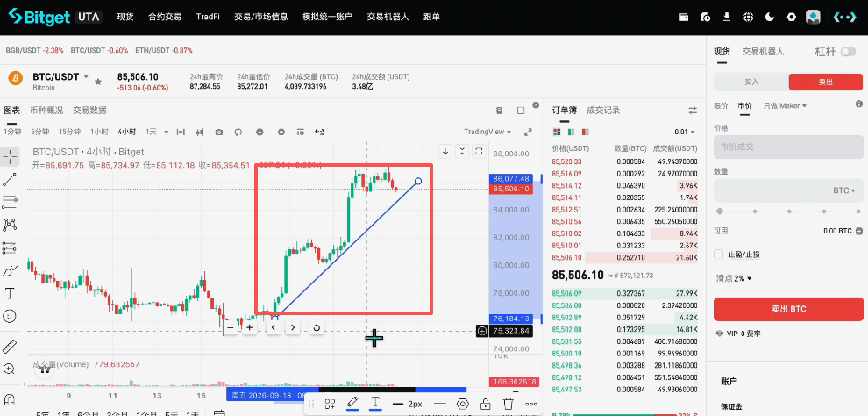Open the TradingView chart source dropdown
Screen dimensions: 868x416
point(487,132)
